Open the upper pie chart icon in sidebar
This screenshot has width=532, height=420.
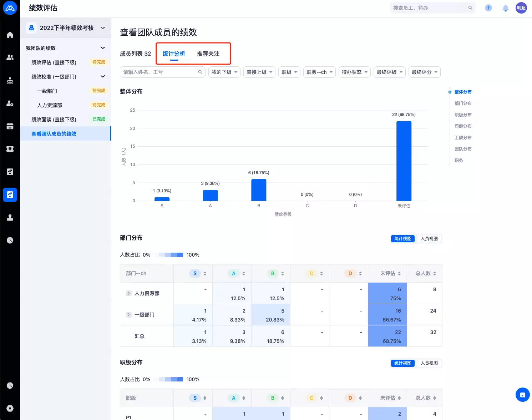(x=10, y=241)
